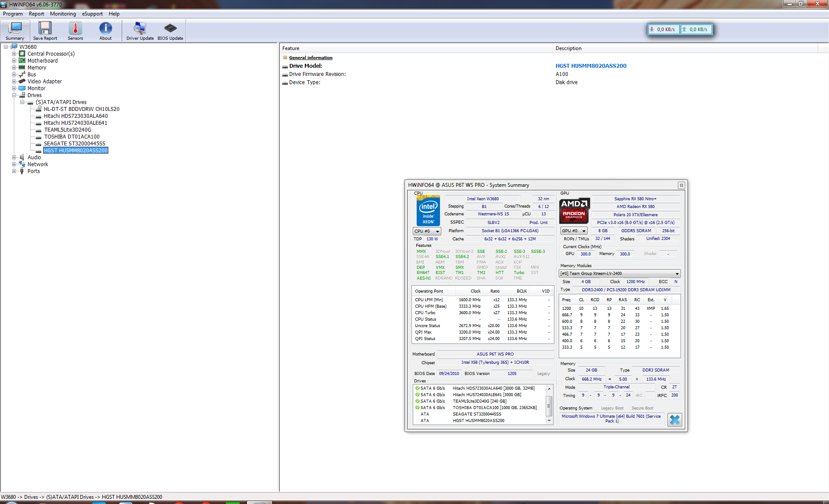
Task: Open the Summary toolbar icon
Action: pyautogui.click(x=15, y=31)
